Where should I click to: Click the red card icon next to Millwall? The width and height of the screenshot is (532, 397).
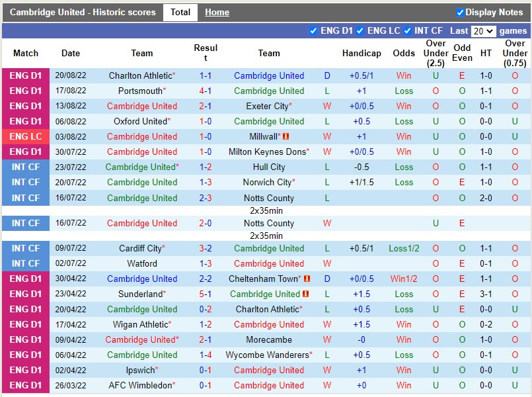(x=286, y=136)
